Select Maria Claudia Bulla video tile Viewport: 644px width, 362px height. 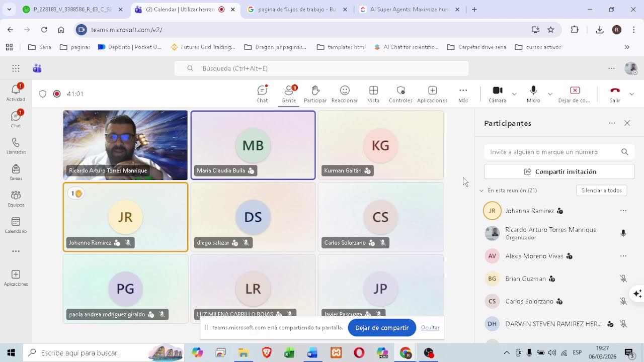point(253,145)
